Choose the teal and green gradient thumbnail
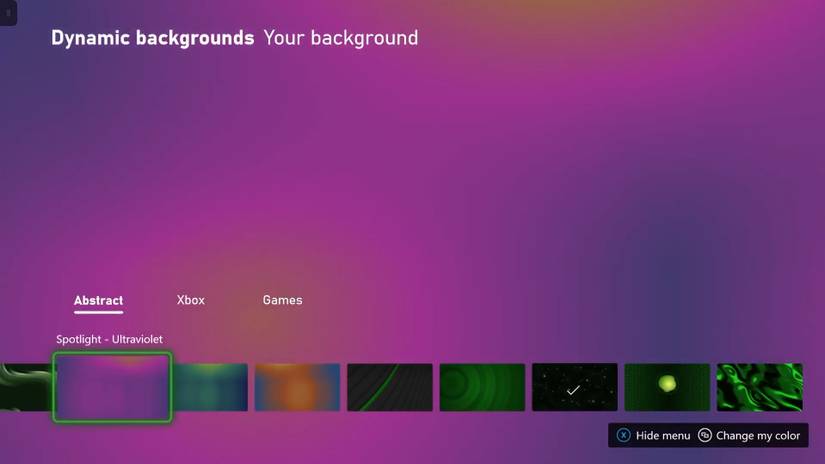The height and width of the screenshot is (464, 825). (210, 387)
